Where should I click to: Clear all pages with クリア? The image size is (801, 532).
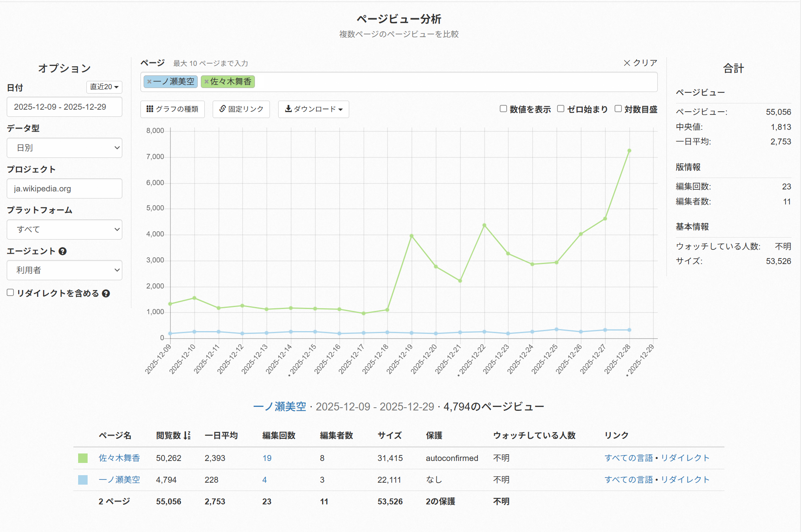click(x=640, y=63)
